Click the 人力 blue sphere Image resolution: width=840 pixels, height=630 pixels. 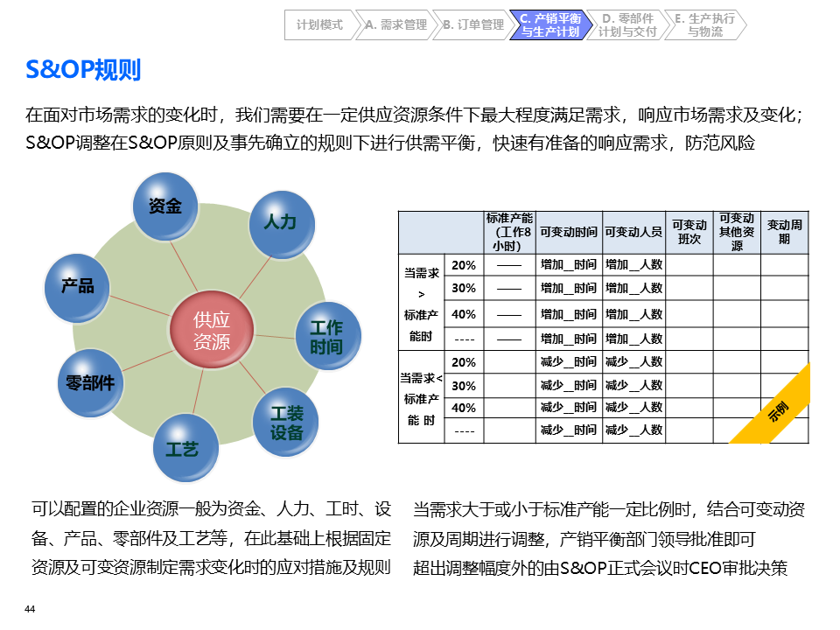click(281, 224)
